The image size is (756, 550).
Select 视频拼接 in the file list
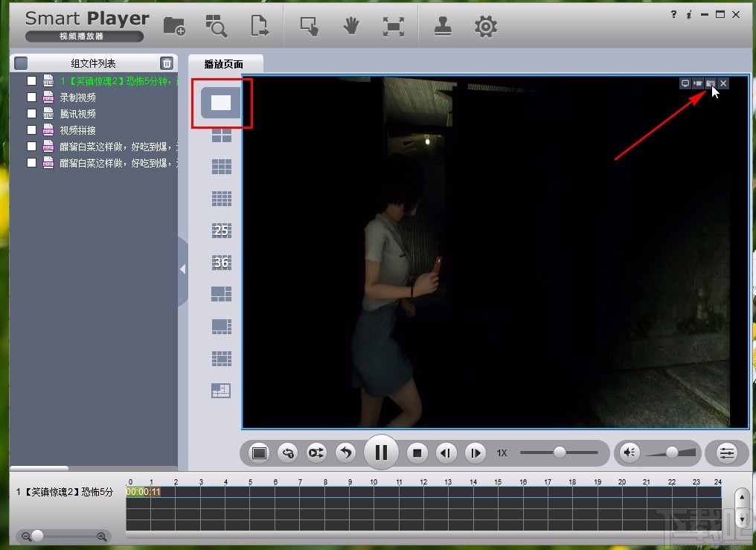point(78,130)
